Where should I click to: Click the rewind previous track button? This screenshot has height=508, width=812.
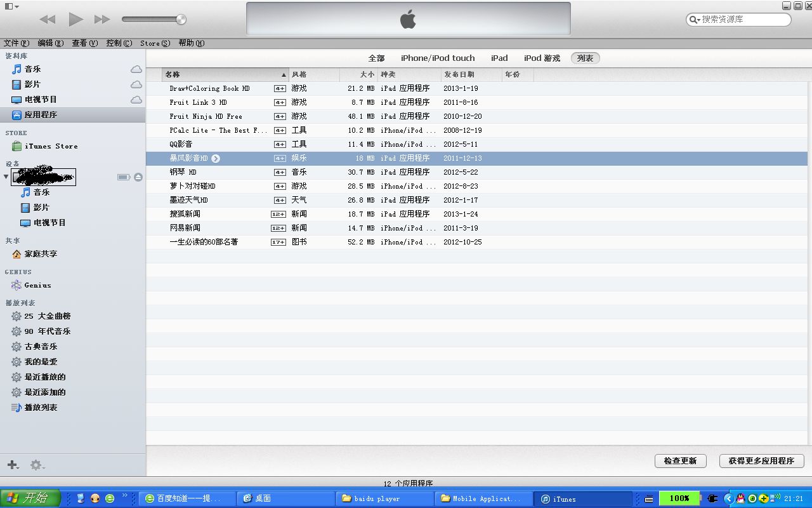click(x=48, y=20)
